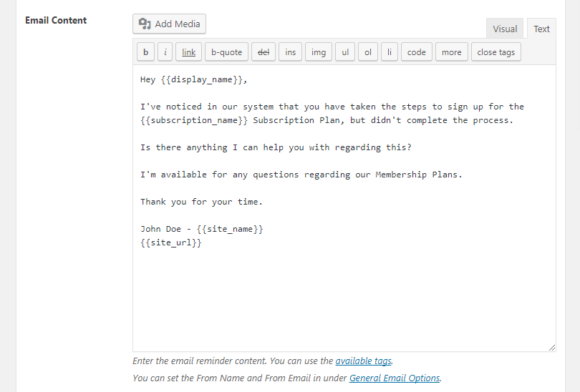Click the ol numbered list button
Screen dimensions: 580x392
[x=368, y=52]
